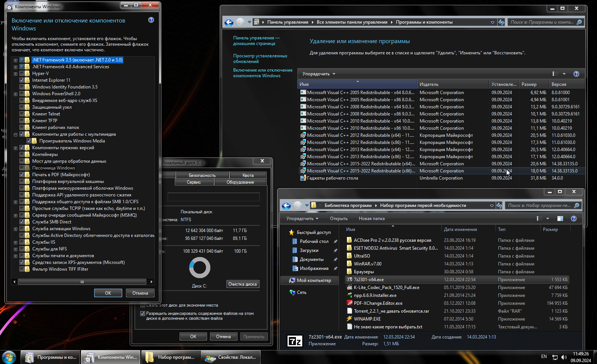This screenshot has height=364, width=597.
Task: Open help in Windows Features dialog
Action: (x=151, y=20)
